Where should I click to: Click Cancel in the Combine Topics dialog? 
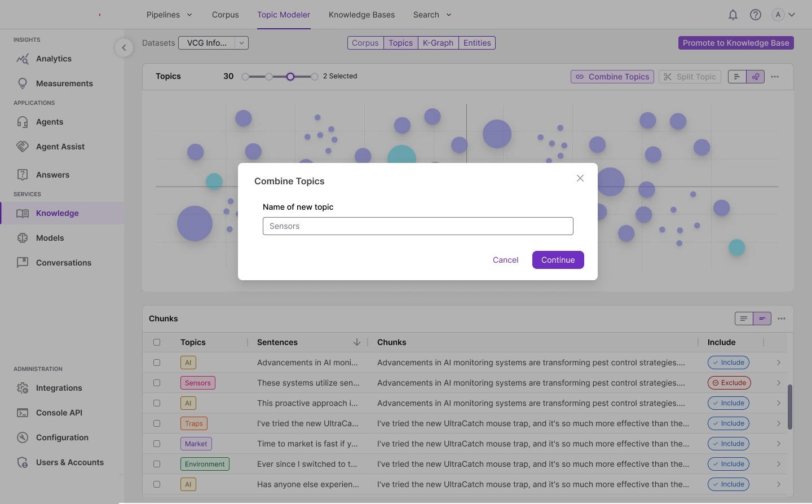pos(505,260)
